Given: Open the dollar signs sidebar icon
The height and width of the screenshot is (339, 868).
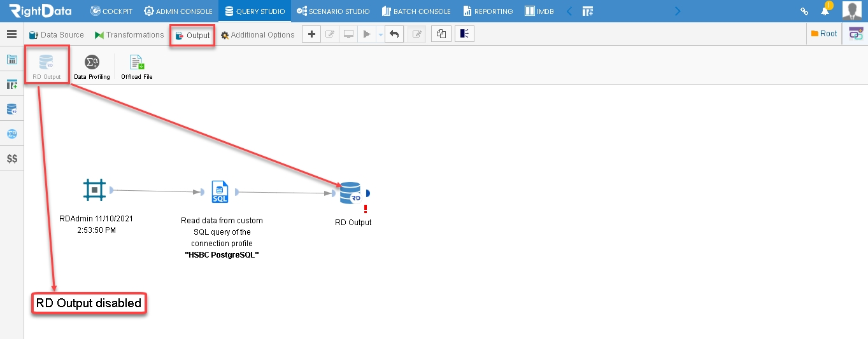Looking at the screenshot, I should (x=12, y=158).
